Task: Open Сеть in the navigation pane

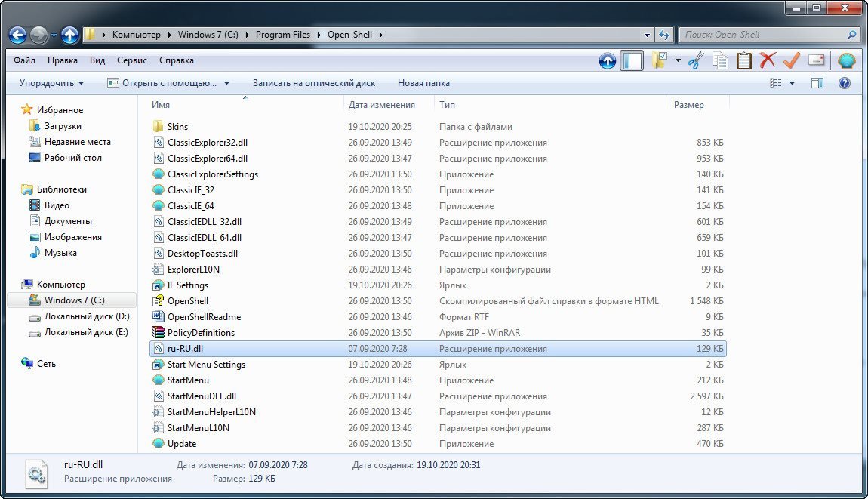Action: point(46,364)
